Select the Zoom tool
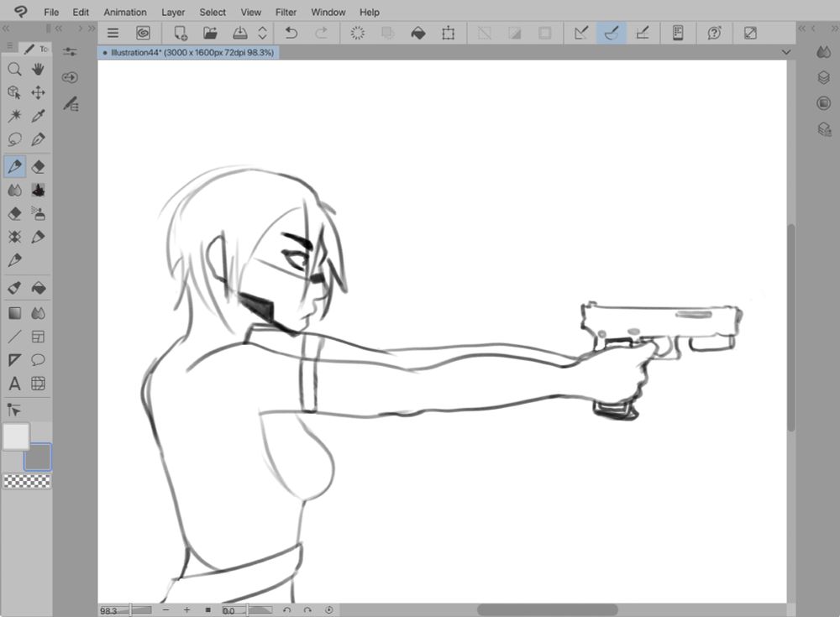Screen dimensions: 840x617 (x=14, y=70)
